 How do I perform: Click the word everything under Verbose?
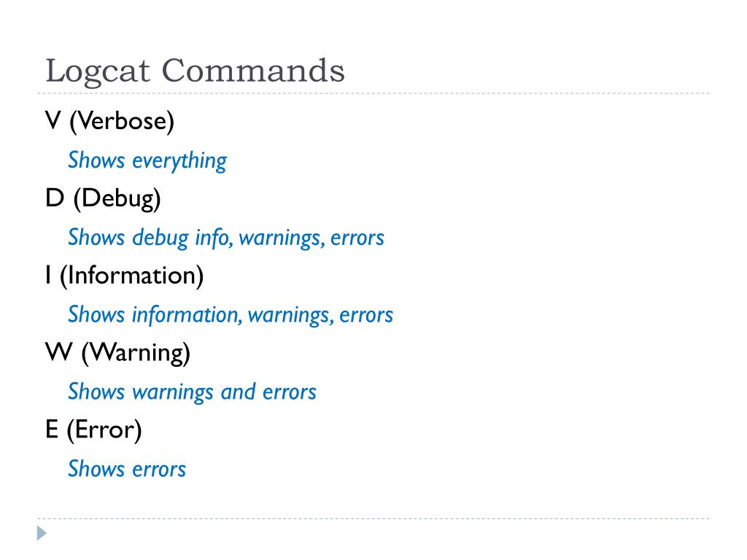click(x=179, y=161)
